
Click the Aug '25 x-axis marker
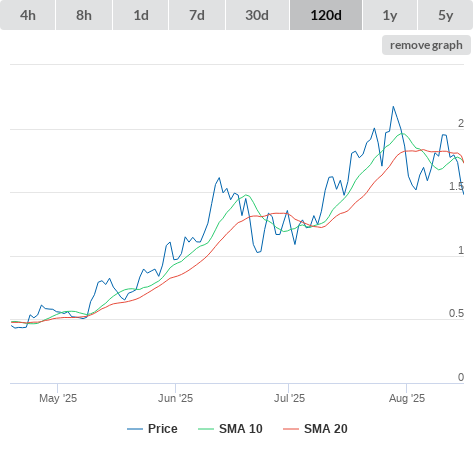click(407, 398)
